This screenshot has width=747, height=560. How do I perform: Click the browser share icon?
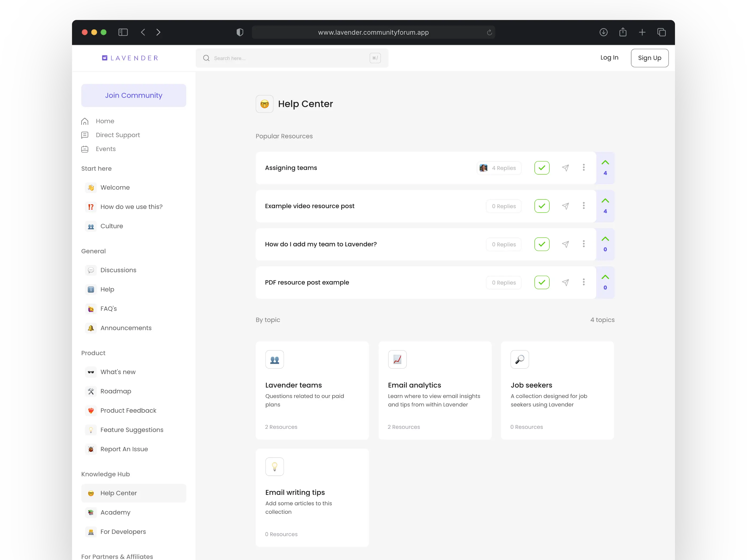pyautogui.click(x=623, y=32)
